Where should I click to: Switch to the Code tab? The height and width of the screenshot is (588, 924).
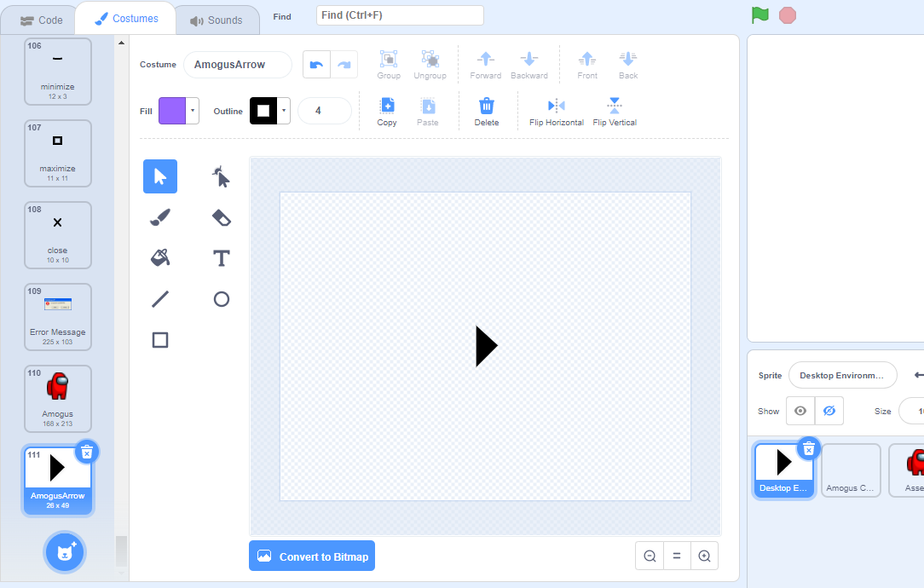(x=41, y=20)
